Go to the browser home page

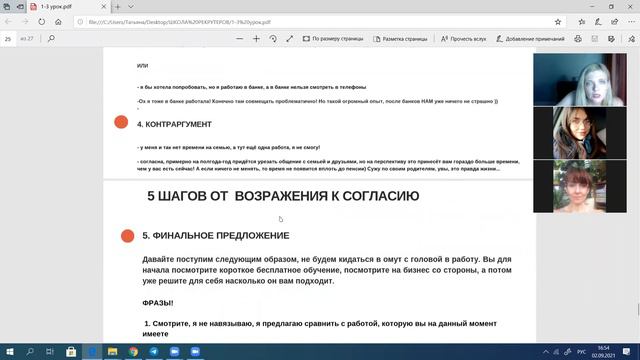coord(58,22)
